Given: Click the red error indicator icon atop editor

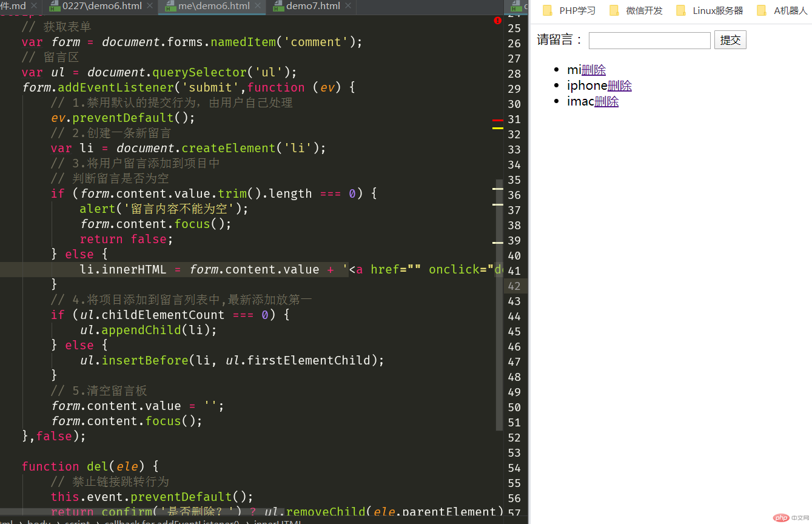Looking at the screenshot, I should [498, 20].
